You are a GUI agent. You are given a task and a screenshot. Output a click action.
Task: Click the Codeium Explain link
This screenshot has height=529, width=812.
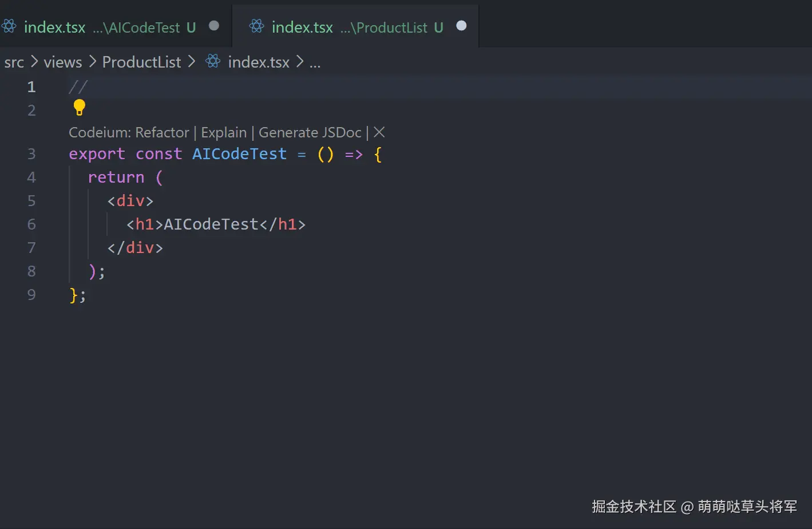click(224, 132)
